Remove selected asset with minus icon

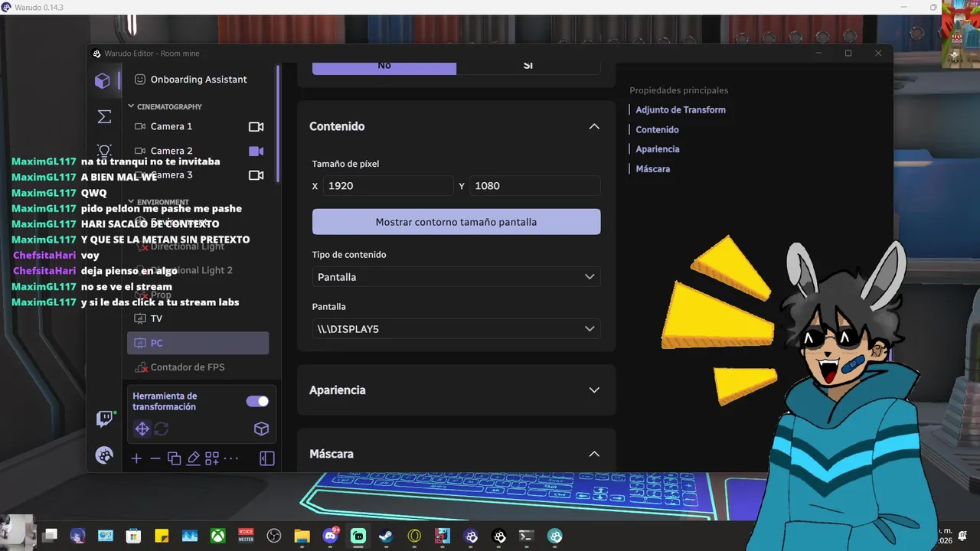coord(155,458)
